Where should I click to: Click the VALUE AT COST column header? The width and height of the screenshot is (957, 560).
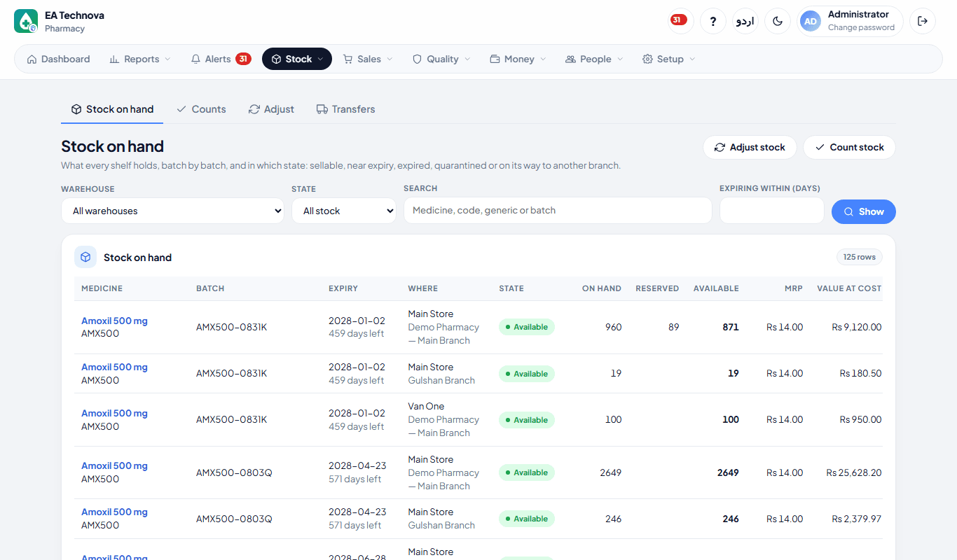pyautogui.click(x=849, y=288)
